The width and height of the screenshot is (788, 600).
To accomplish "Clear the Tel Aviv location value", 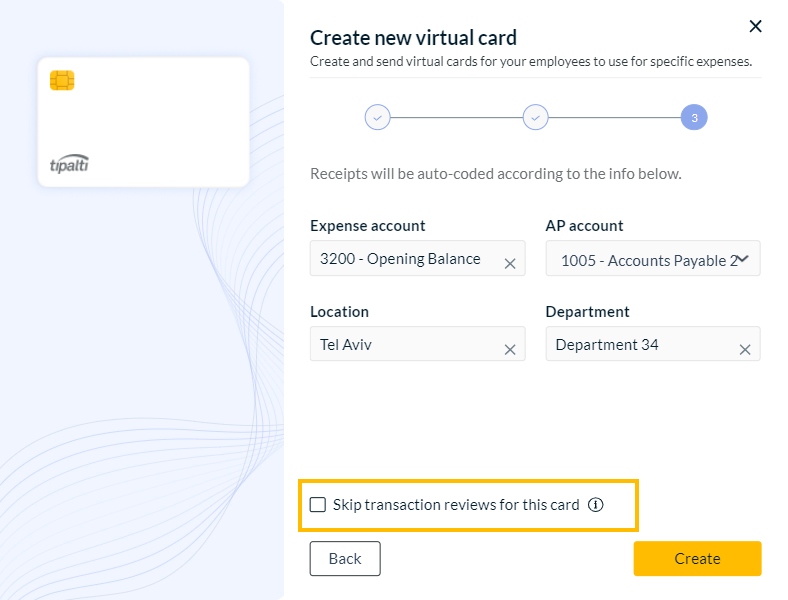I will click(510, 350).
